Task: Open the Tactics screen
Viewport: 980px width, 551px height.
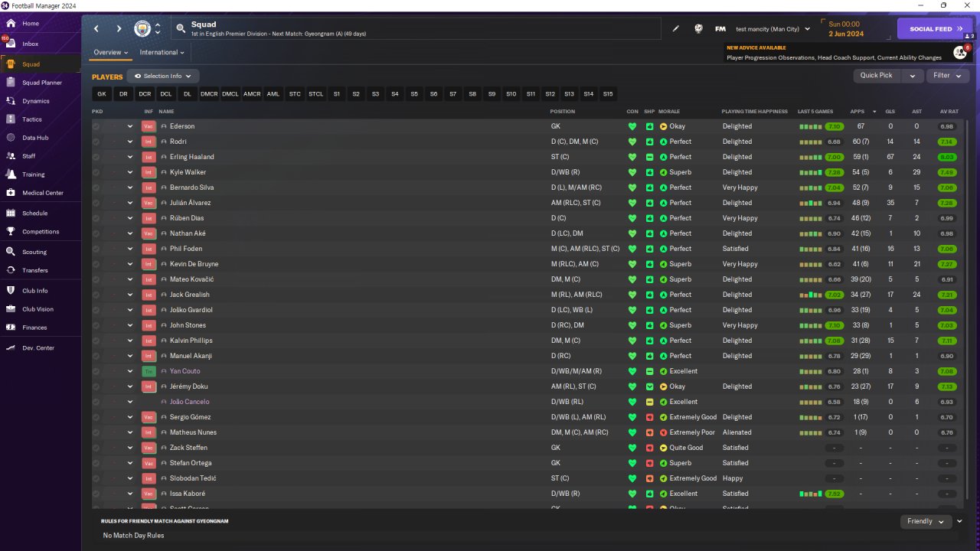Action: [x=32, y=119]
